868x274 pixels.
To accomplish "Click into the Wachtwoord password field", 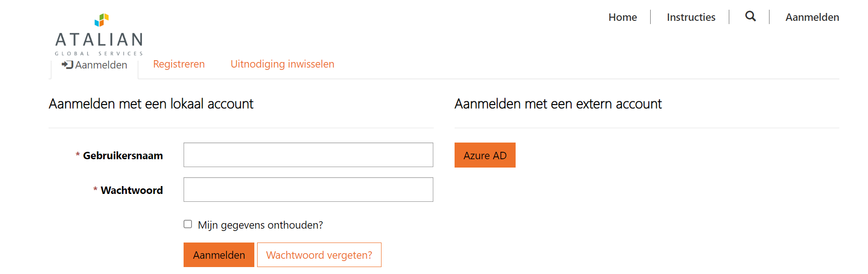I will [x=308, y=189].
